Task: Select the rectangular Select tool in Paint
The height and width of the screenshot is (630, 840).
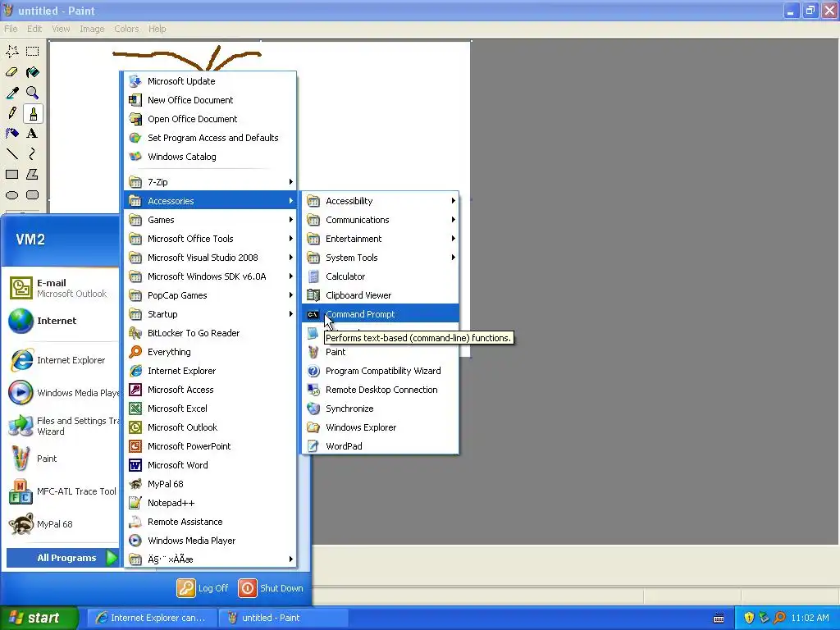Action: (x=33, y=52)
